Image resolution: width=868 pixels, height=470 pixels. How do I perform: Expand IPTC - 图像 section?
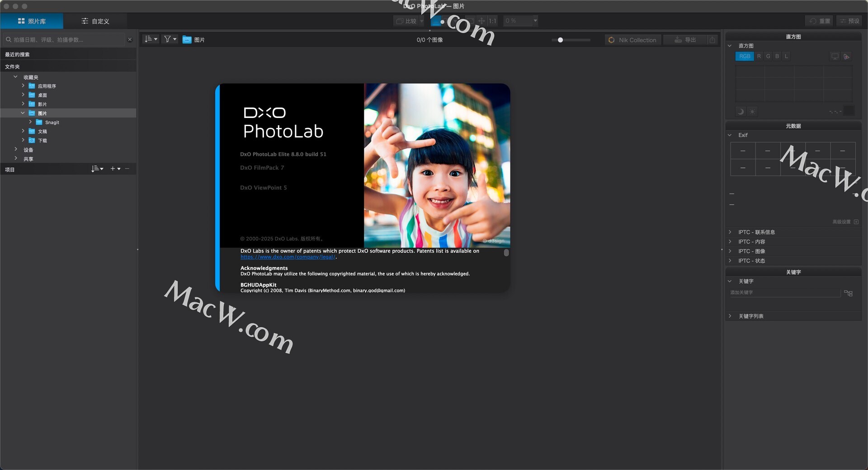click(730, 251)
